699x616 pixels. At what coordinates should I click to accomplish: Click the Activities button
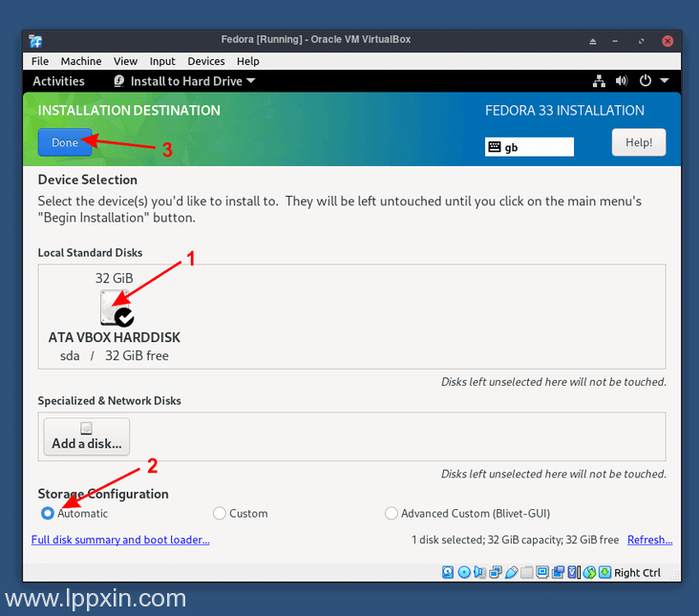pos(58,81)
